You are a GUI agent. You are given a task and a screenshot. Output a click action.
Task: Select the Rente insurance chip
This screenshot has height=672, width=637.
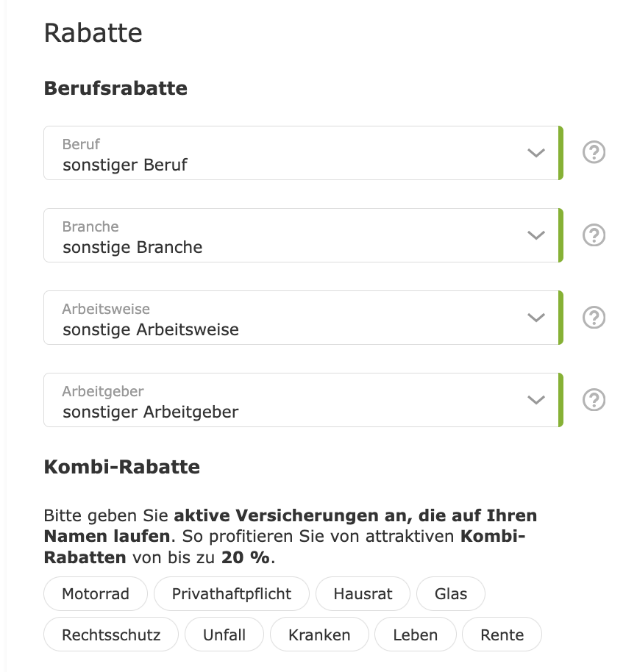(502, 635)
